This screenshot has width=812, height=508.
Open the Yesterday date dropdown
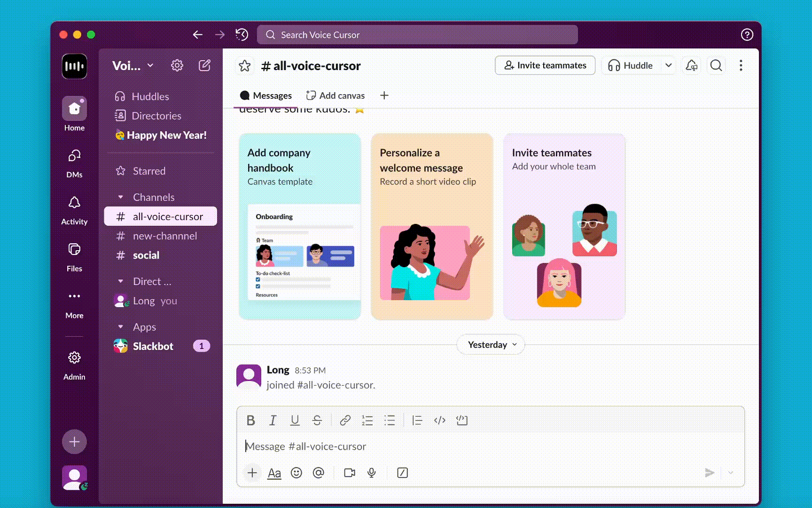[490, 344]
